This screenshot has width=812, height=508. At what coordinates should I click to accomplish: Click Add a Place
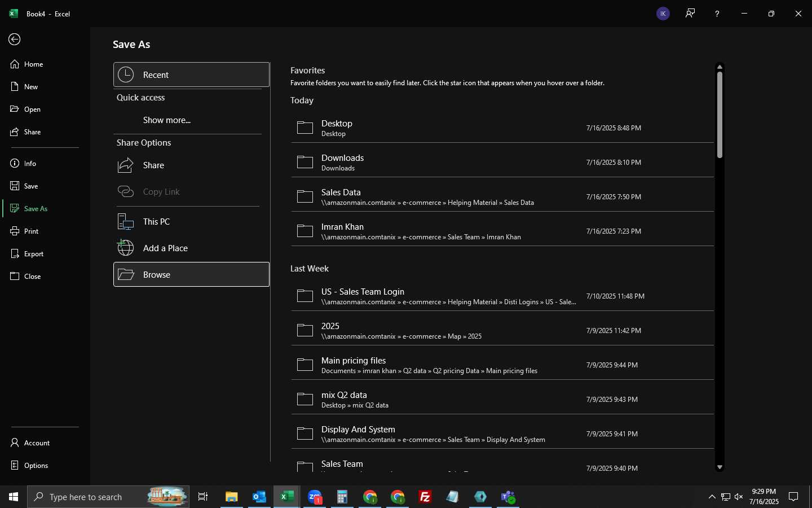tap(192, 248)
